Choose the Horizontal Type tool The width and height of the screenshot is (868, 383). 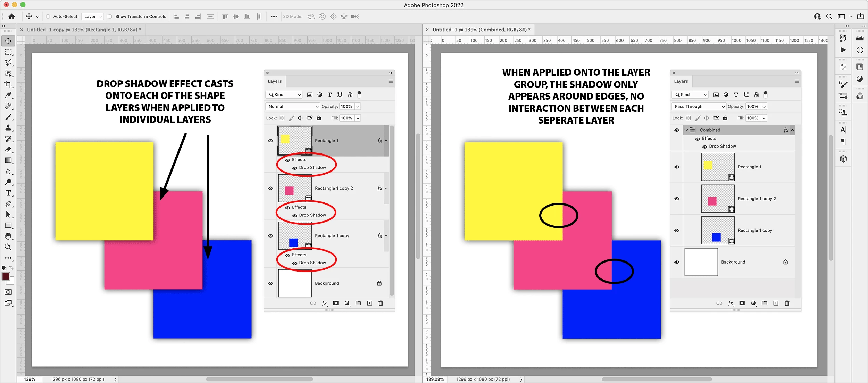click(x=8, y=193)
